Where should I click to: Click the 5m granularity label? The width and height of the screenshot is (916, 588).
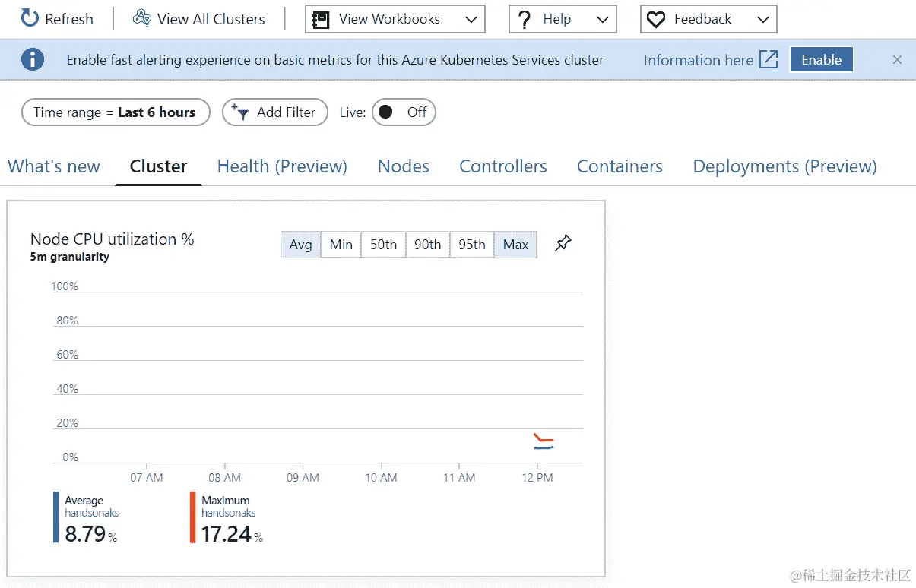click(70, 257)
